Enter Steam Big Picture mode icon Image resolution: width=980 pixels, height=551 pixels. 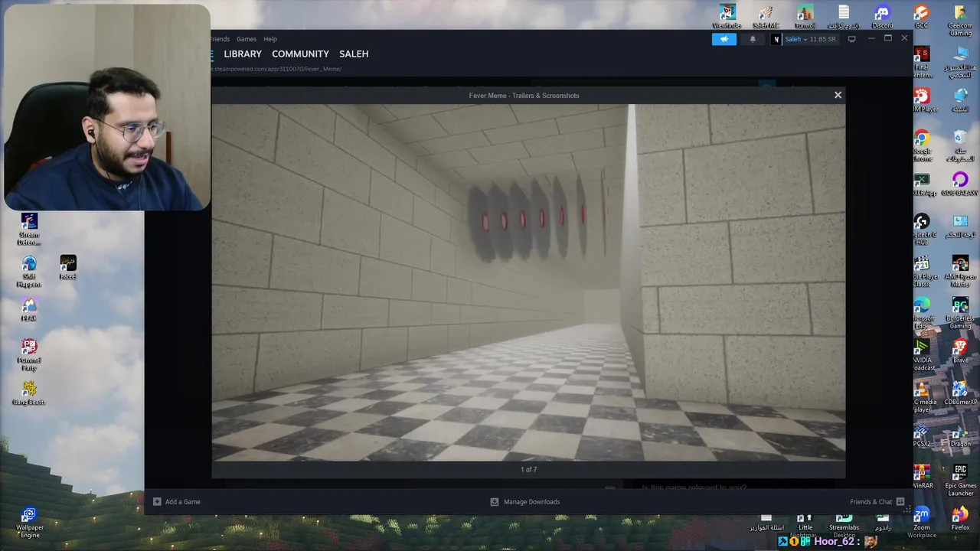851,39
